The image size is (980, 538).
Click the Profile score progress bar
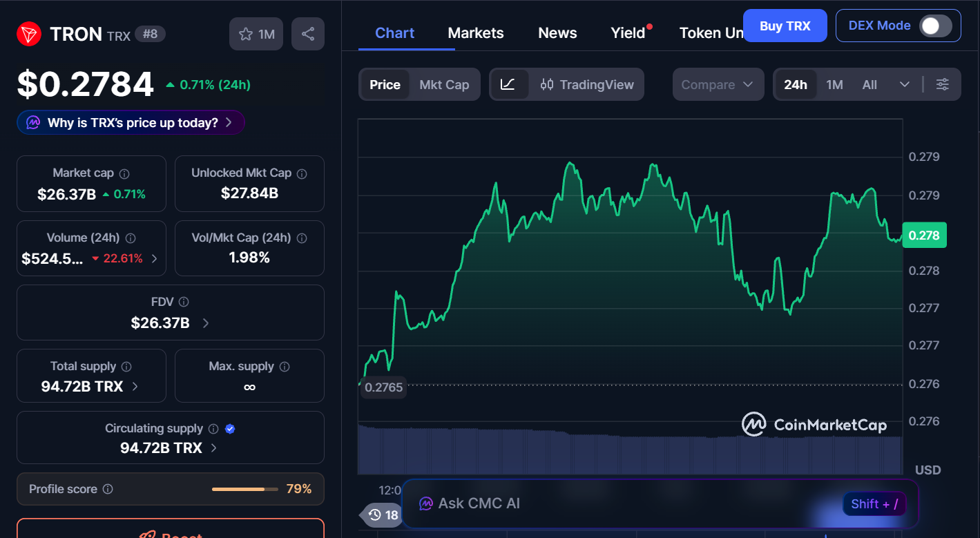point(244,488)
